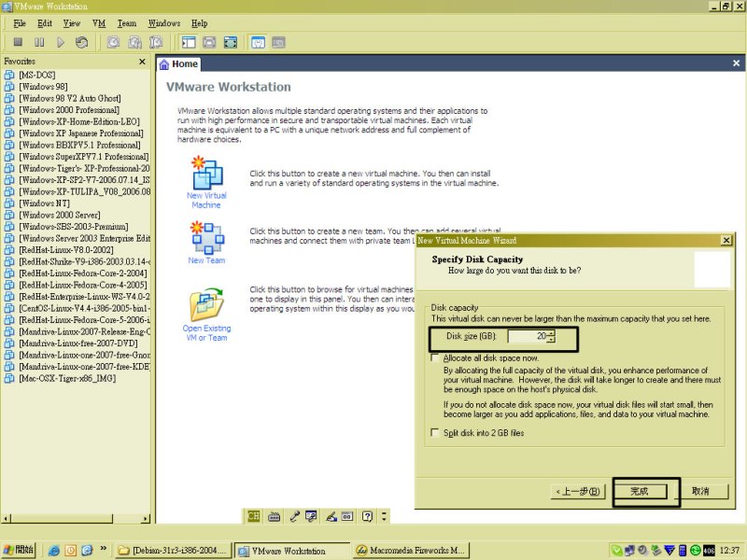Viewport: 747px width, 560px height.
Task: Click the 開始 Start button
Action: coord(19,551)
